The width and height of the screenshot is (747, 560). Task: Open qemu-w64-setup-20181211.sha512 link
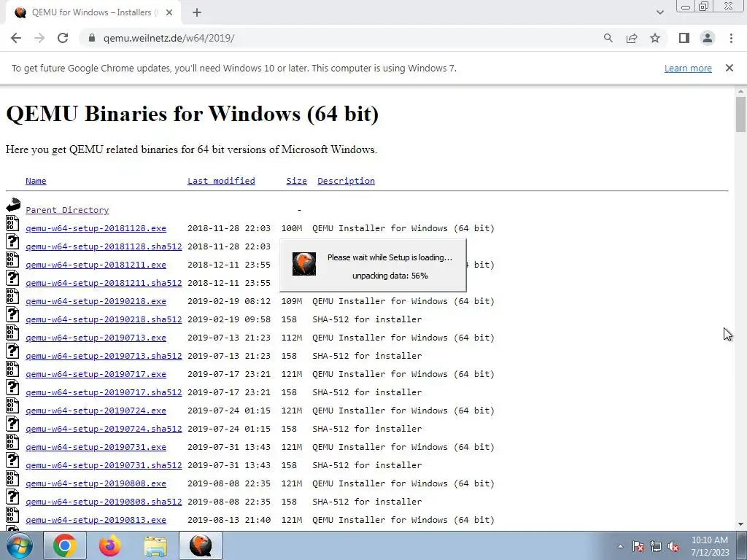(x=104, y=283)
